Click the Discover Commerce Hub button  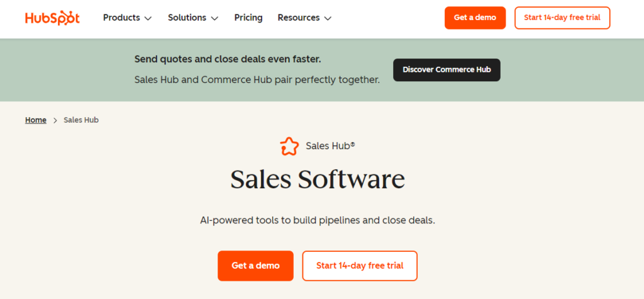447,69
